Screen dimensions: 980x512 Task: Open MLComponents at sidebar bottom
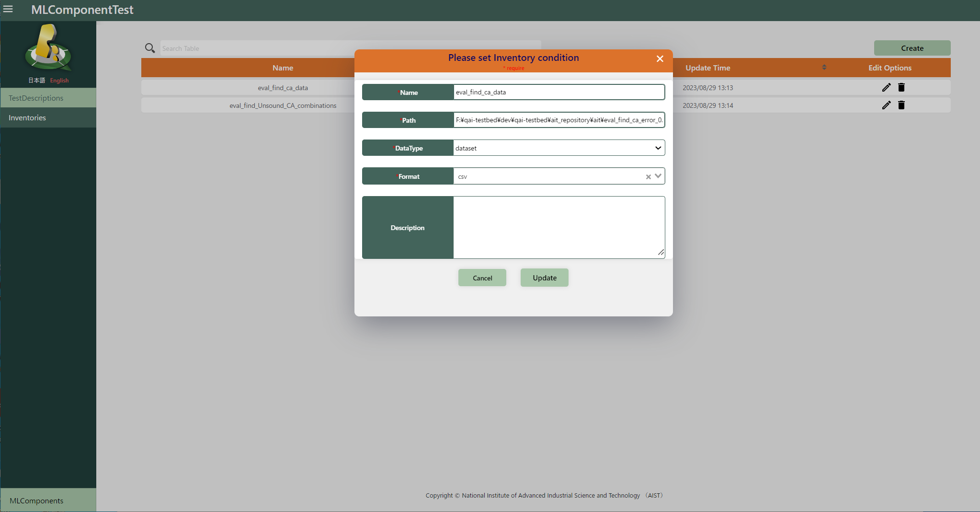pyautogui.click(x=36, y=500)
